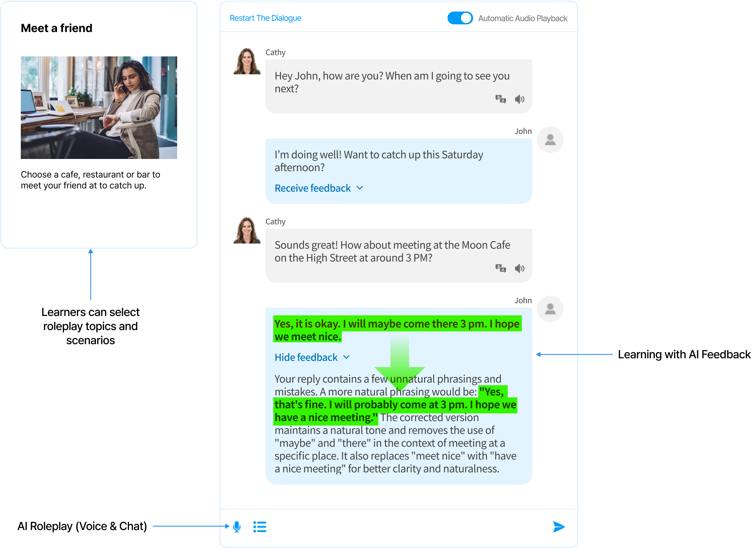756x548 pixels.
Task: Collapse feedback with the Hide feedback link
Action: (x=306, y=358)
